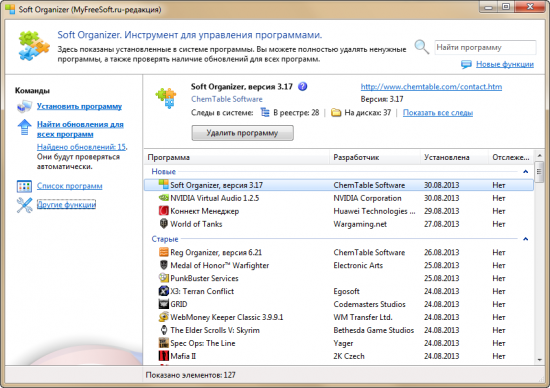Click the ChemTable Software developer link in details
The image size is (550, 388).
[x=227, y=99]
